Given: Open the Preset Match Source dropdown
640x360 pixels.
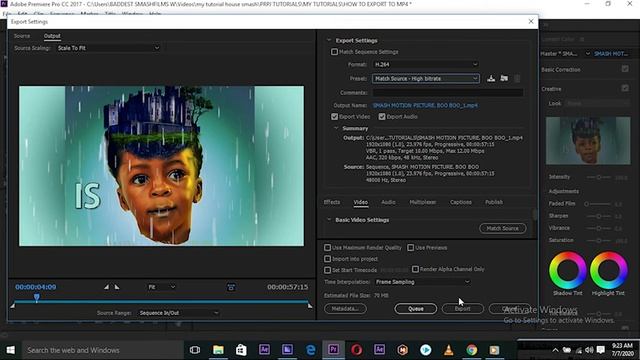Looking at the screenshot, I should 425,78.
